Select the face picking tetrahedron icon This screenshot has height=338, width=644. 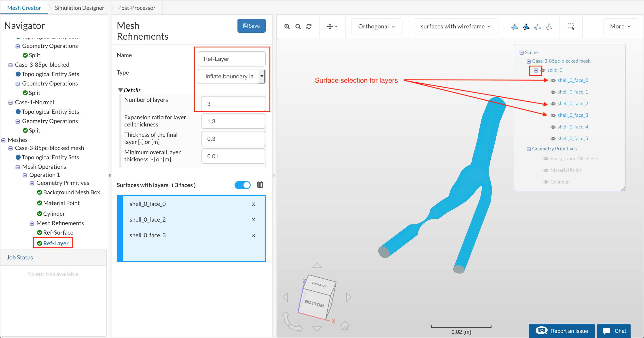[526, 27]
